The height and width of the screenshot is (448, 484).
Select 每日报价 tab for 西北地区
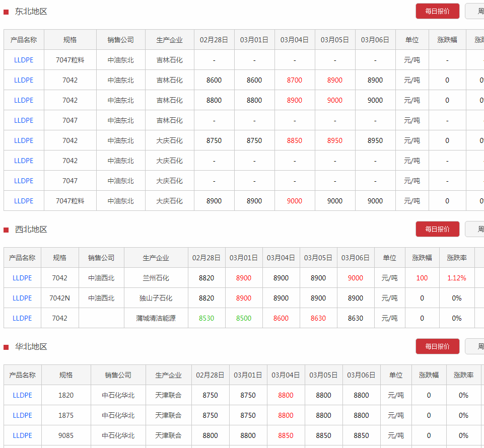437,229
